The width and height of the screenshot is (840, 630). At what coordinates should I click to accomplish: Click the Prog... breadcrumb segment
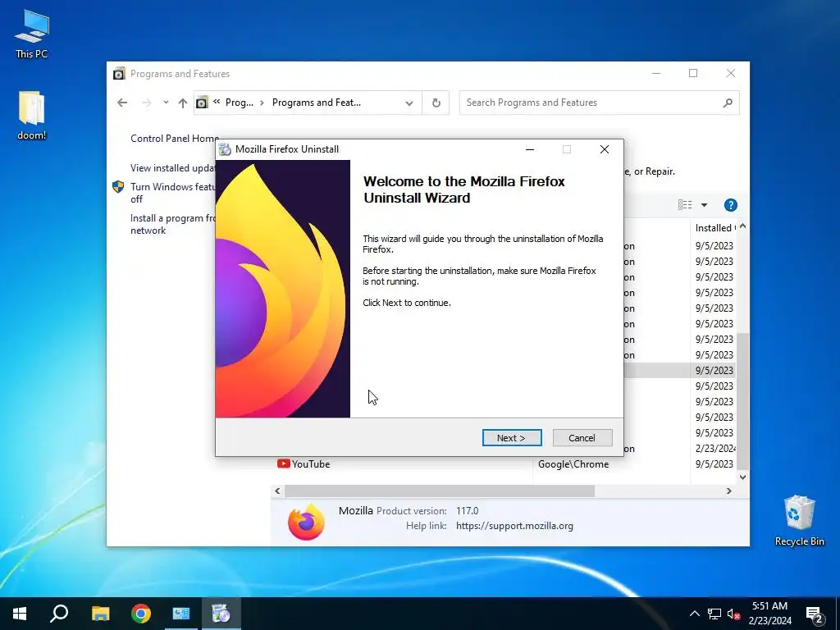[239, 103]
